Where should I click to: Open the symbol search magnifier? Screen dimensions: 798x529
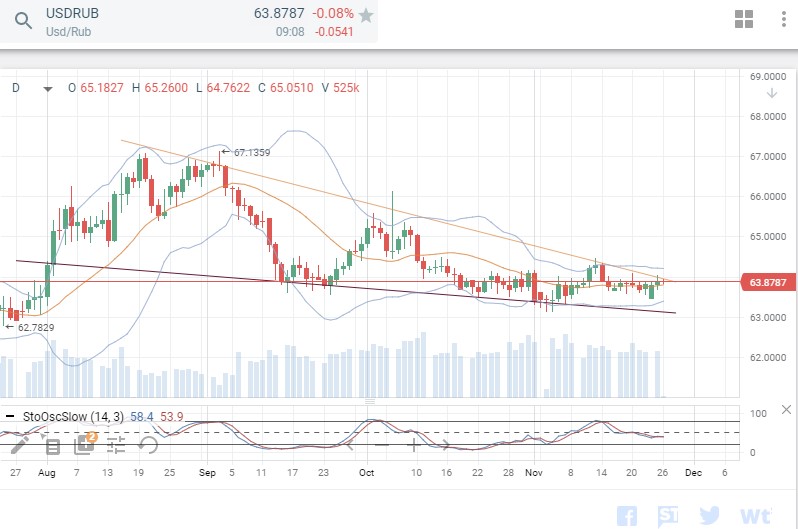23,21
